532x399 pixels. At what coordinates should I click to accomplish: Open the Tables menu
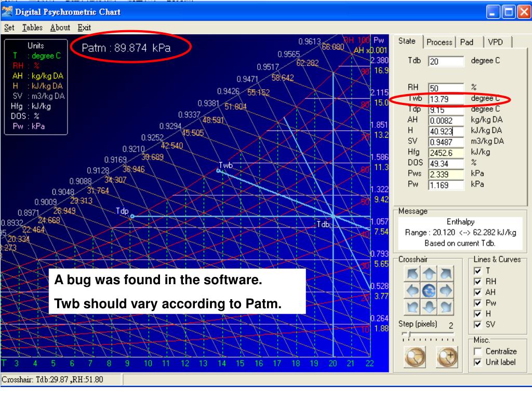point(32,28)
